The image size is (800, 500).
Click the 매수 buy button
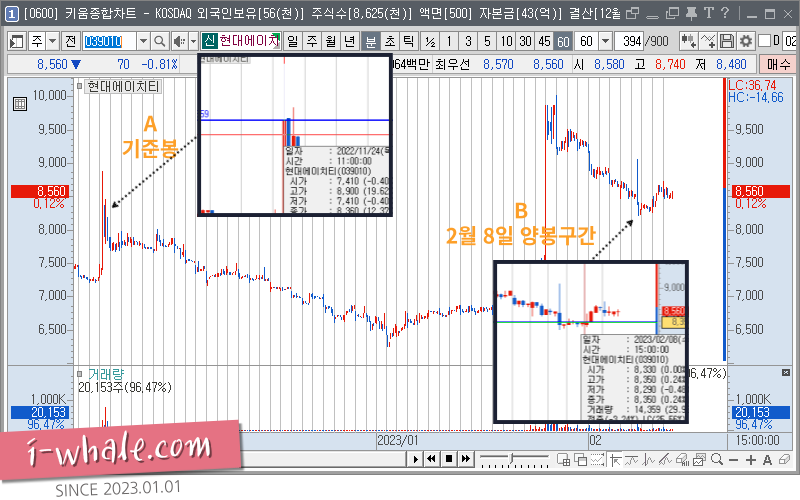pyautogui.click(x=778, y=64)
